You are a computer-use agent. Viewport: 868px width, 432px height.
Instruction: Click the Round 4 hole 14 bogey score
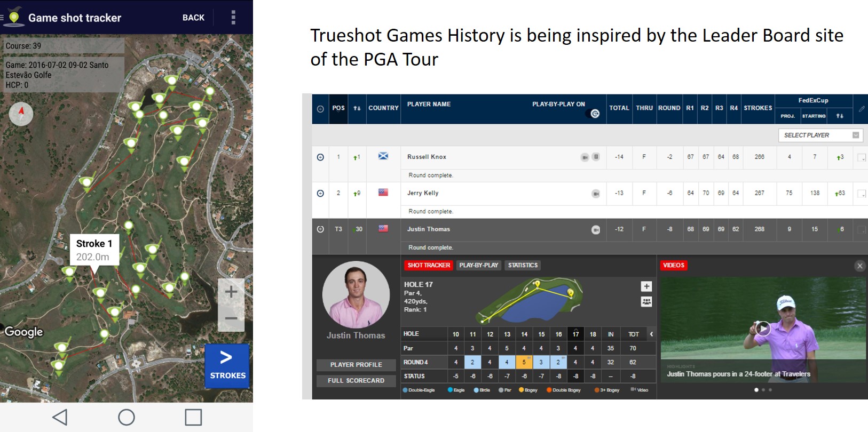(524, 362)
